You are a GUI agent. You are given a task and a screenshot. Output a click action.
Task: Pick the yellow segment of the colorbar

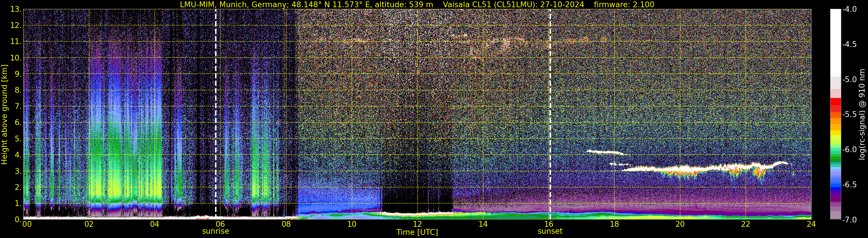836,133
